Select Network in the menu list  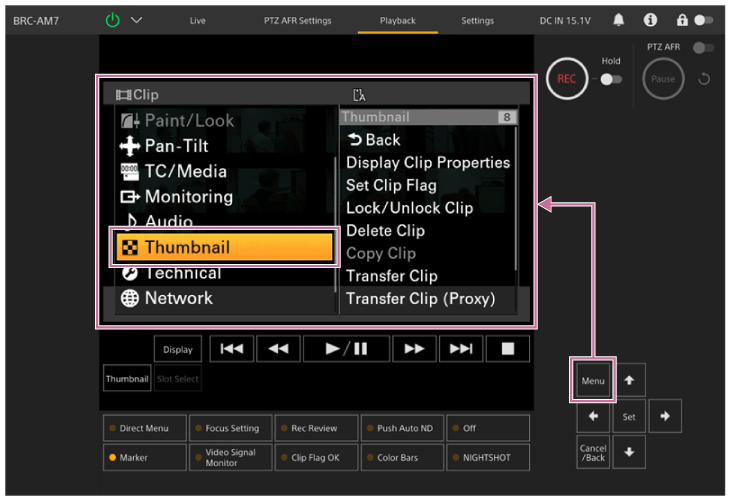(x=178, y=298)
